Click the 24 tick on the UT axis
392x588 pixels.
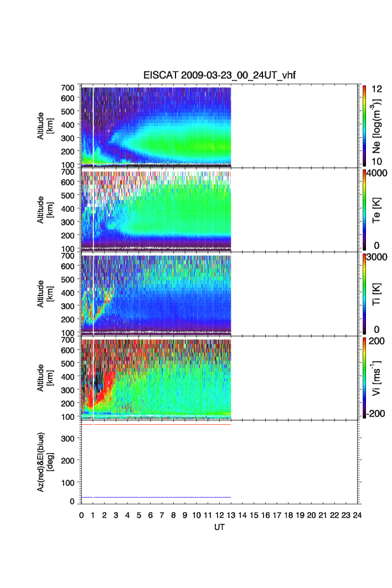pyautogui.click(x=357, y=515)
